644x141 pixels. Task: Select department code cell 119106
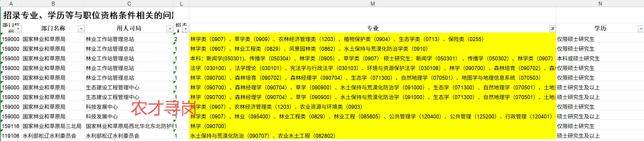pyautogui.click(x=11, y=136)
